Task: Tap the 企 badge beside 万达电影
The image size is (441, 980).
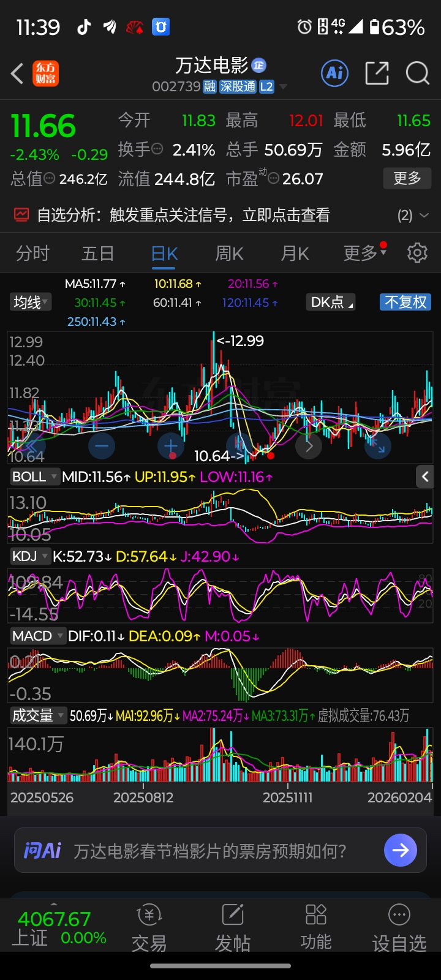Action: [259, 65]
